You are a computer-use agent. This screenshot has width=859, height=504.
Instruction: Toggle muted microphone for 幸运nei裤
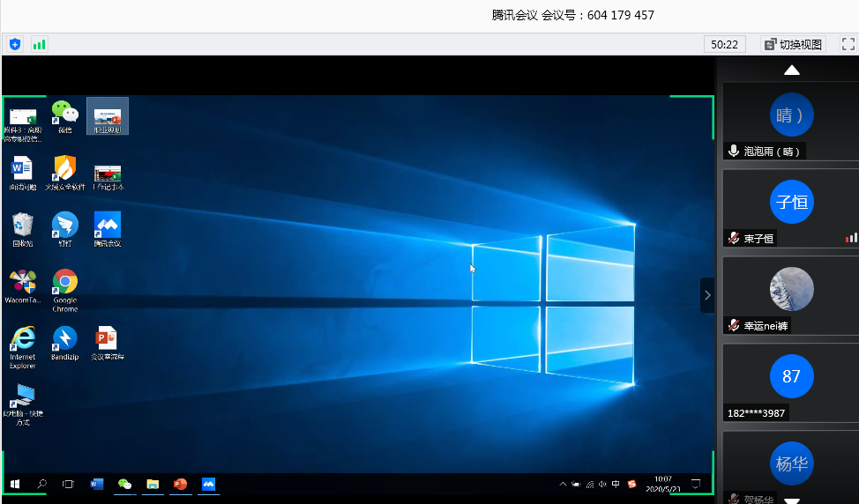[x=733, y=325]
